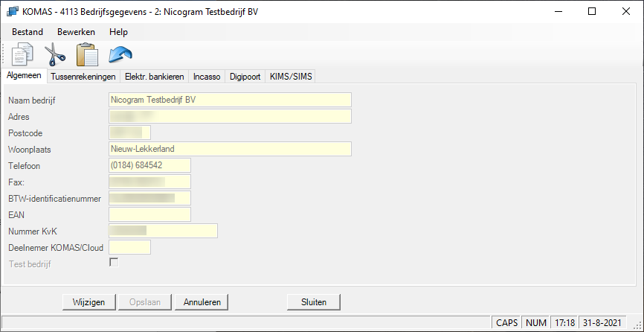This screenshot has width=644, height=332.
Task: Switch to the Elektr. bankieren tab
Action: click(x=155, y=77)
